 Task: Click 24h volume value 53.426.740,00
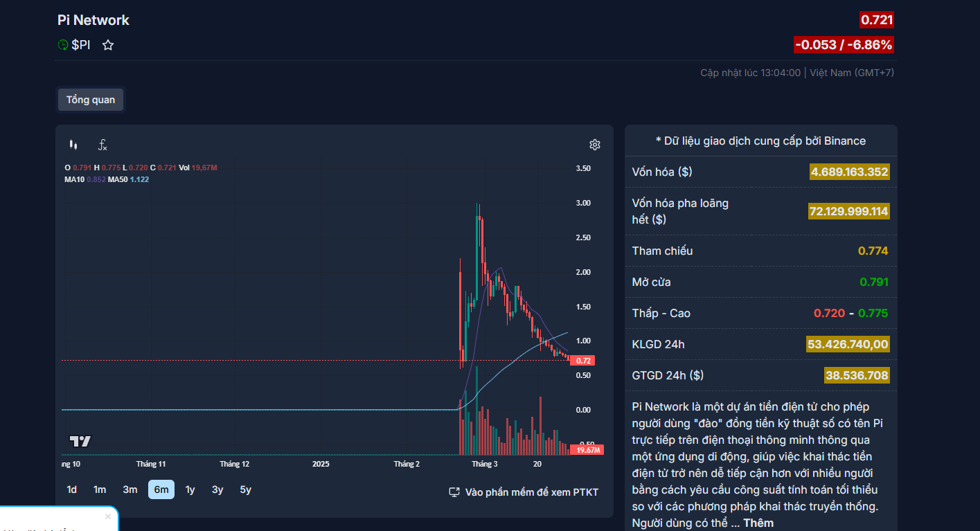click(x=848, y=344)
